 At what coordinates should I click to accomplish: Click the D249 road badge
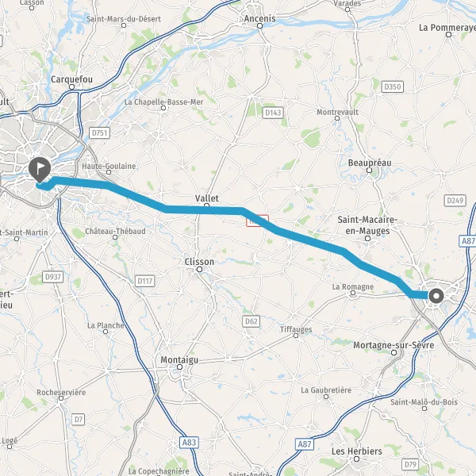tap(455, 201)
